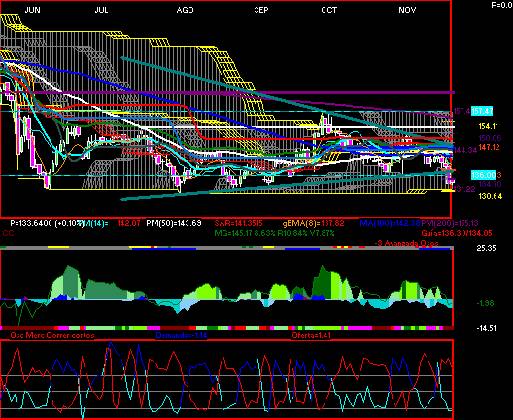Click the blue Demanda value label

coord(182,335)
